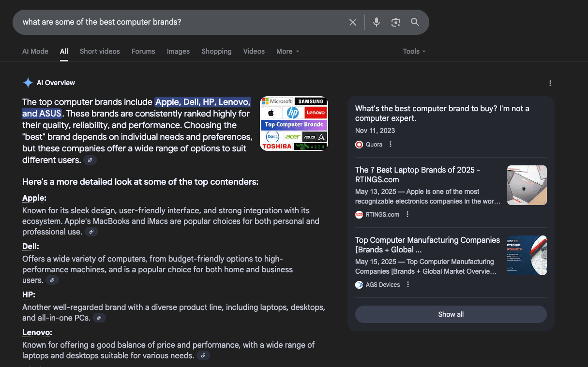
Task: Click the Top Computer Brands logo thumbnail
Action: coord(294,124)
